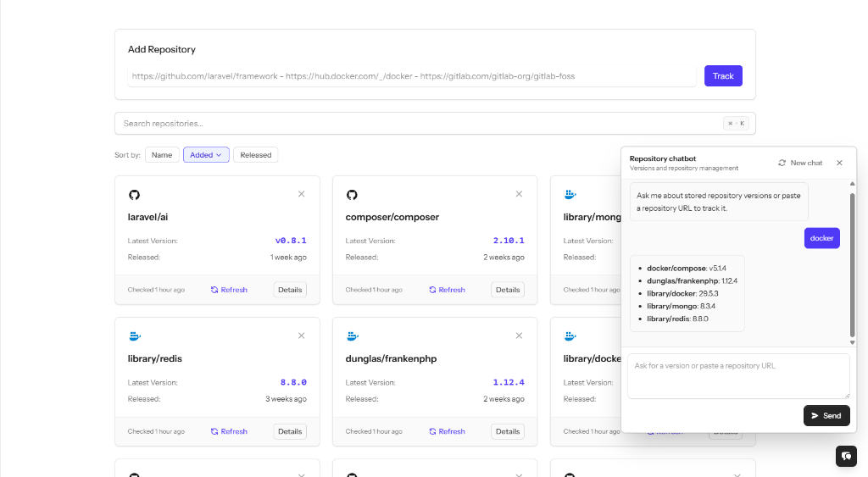Click library/redis entry in chatbot reply
The width and height of the screenshot is (868, 477).
coord(677,319)
